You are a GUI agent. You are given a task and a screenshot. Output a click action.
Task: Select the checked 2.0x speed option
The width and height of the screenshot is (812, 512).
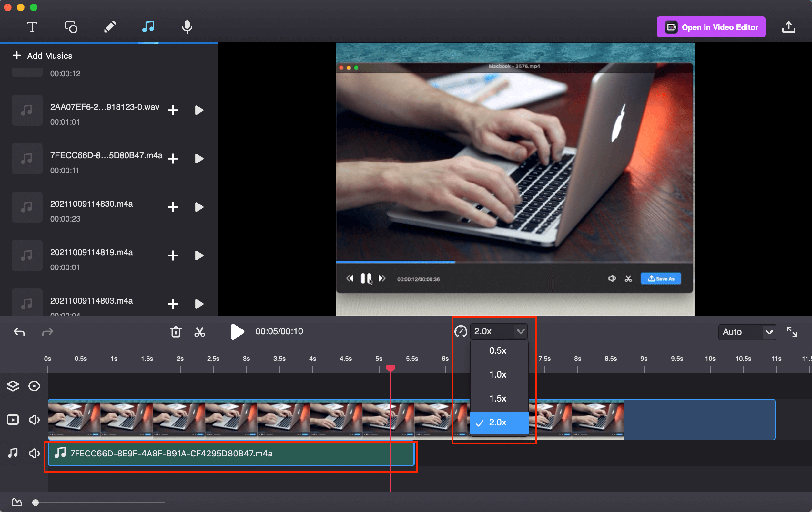499,423
